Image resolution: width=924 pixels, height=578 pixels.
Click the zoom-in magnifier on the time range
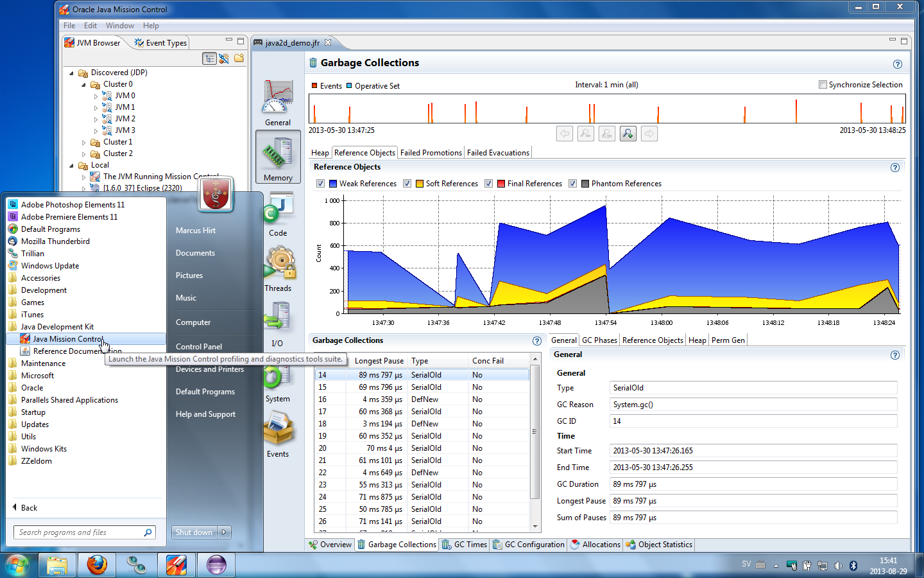(628, 134)
